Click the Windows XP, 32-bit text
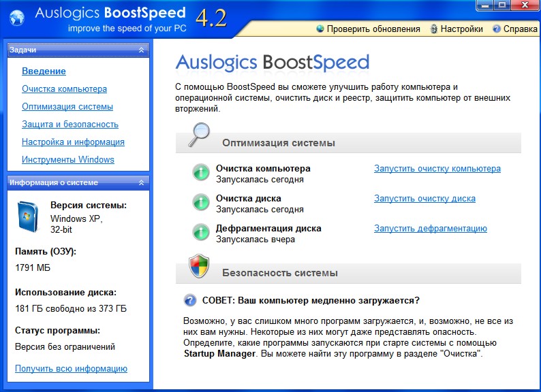The height and width of the screenshot is (392, 541). 76,224
